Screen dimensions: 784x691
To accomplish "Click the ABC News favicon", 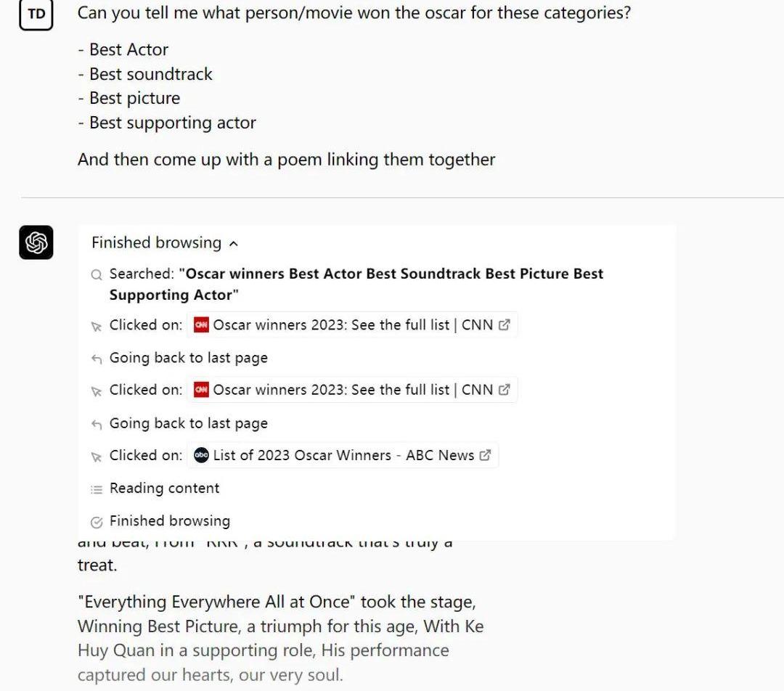I will coord(202,455).
